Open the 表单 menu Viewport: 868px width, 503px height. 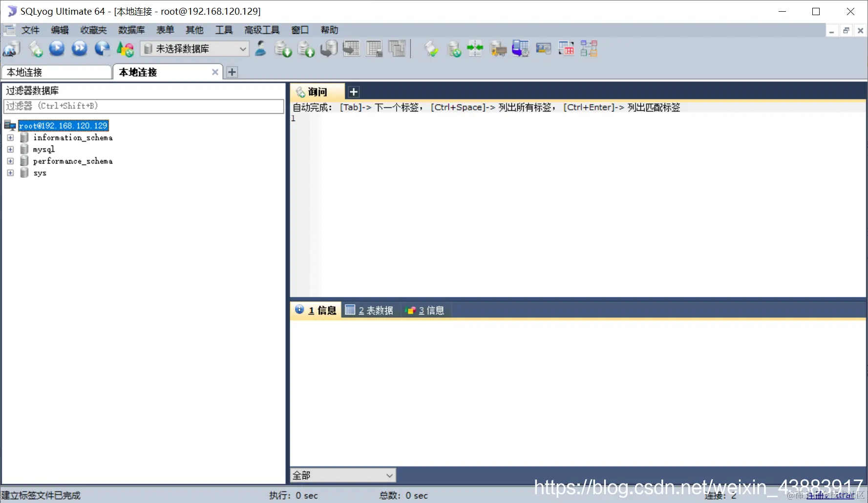(165, 30)
